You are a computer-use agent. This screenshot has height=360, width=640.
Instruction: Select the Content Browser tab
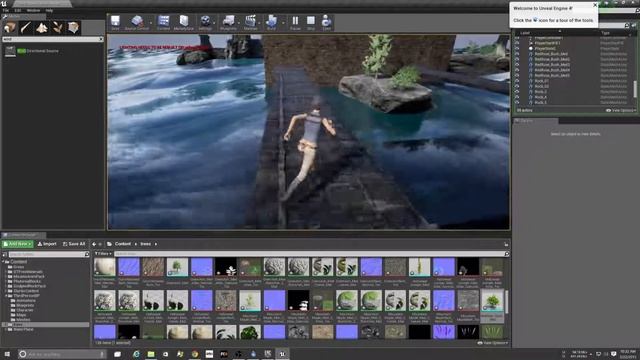pyautogui.click(x=23, y=235)
